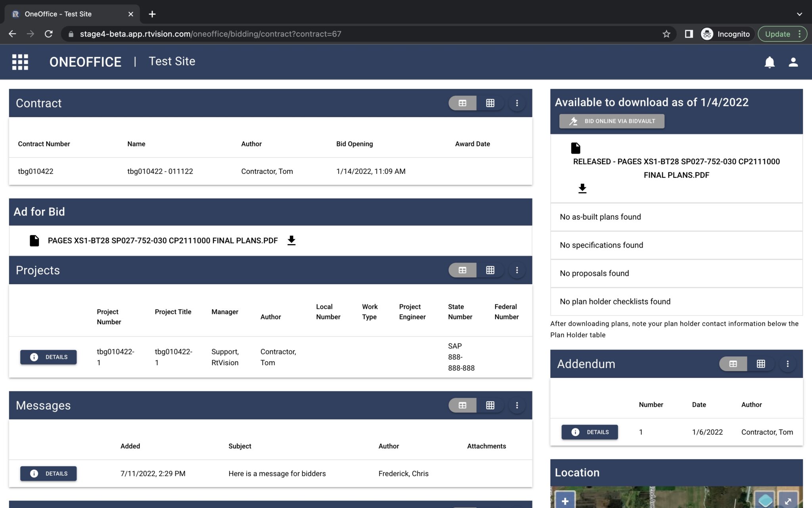This screenshot has width=812, height=508.
Task: Zoom in on the Location map
Action: coord(565,501)
